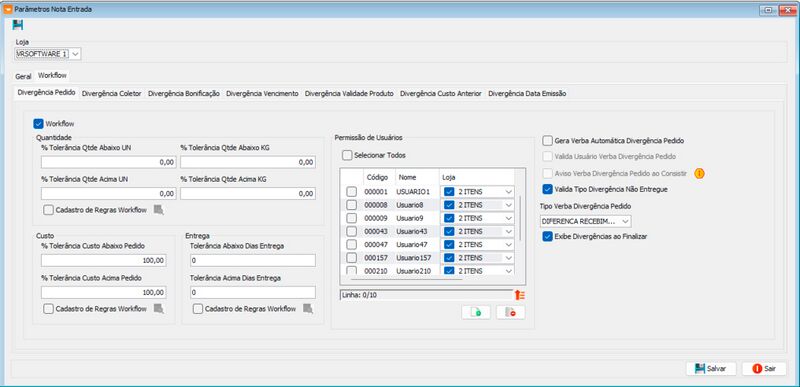This screenshot has width=800, height=387.
Task: Select code cell 000009
Action: [x=376, y=218]
